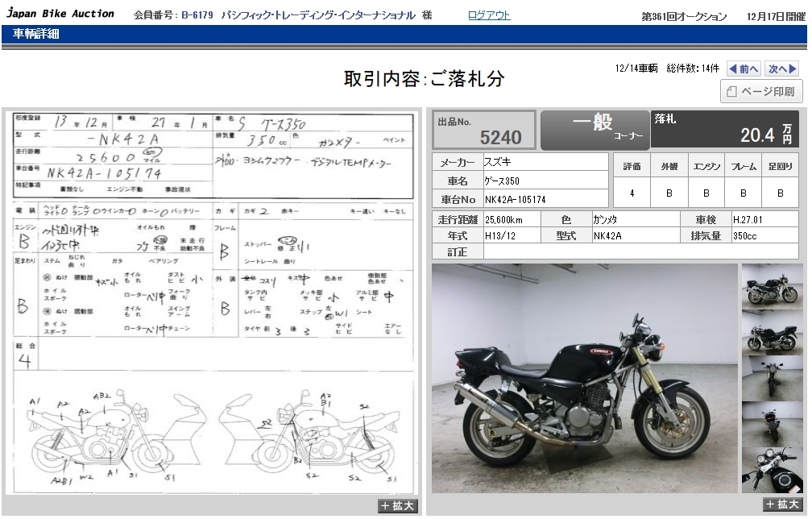Screen dimensions: 812x519
Task: Click the winning bid 20.4 万円
Action: click(x=766, y=135)
